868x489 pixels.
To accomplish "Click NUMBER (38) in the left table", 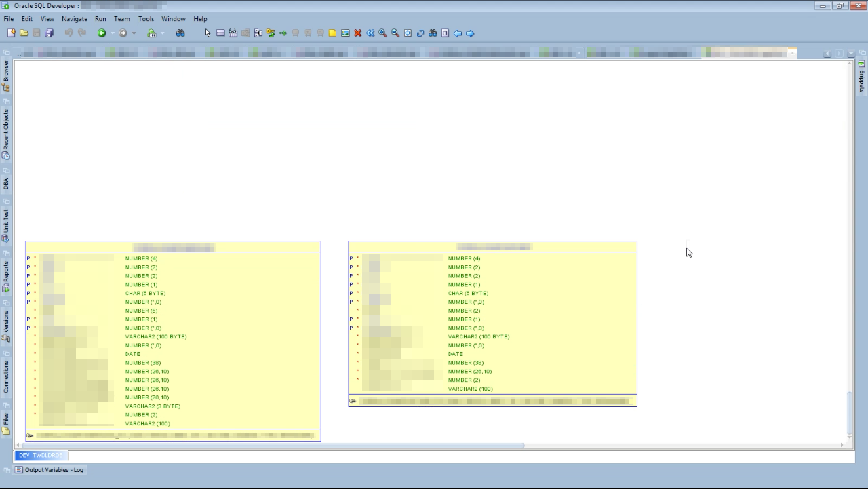I will (143, 363).
